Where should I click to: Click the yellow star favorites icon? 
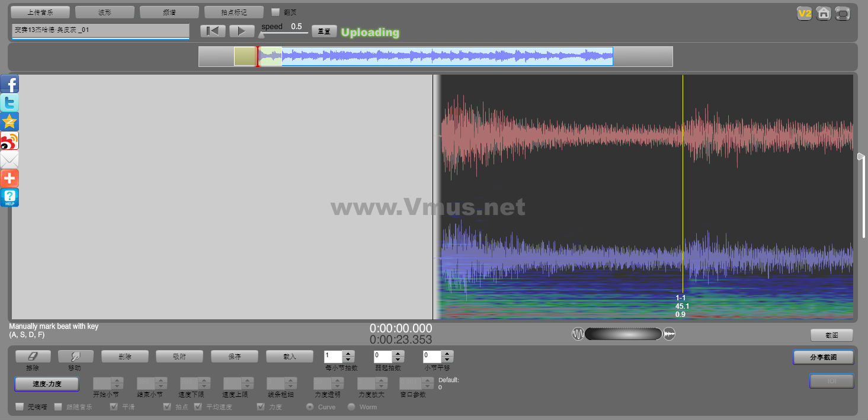tap(9, 122)
